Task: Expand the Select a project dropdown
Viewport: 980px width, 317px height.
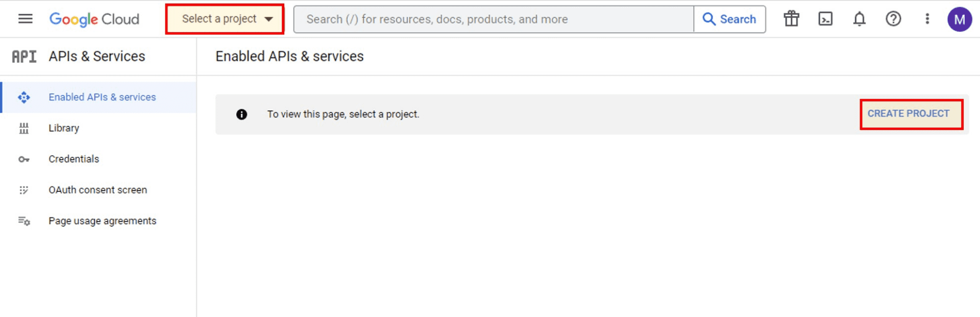Action: click(x=225, y=19)
